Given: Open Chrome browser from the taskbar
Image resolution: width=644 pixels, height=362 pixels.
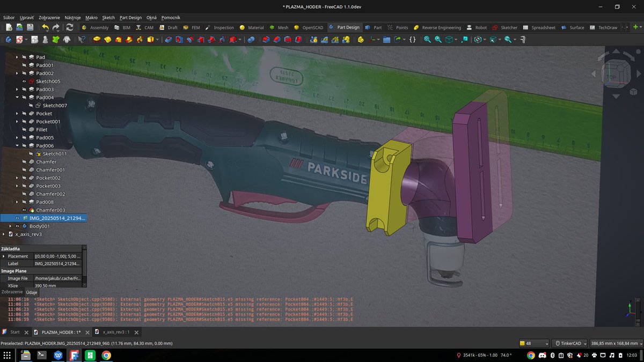Looking at the screenshot, I should coord(106,355).
